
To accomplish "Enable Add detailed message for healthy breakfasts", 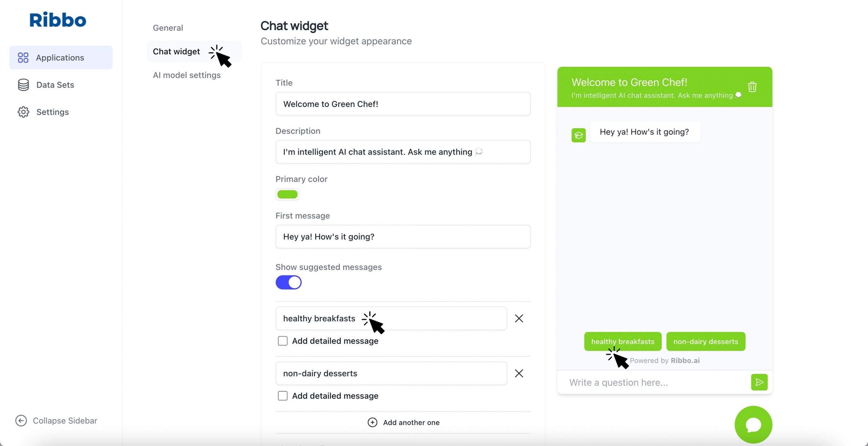I will tap(283, 341).
